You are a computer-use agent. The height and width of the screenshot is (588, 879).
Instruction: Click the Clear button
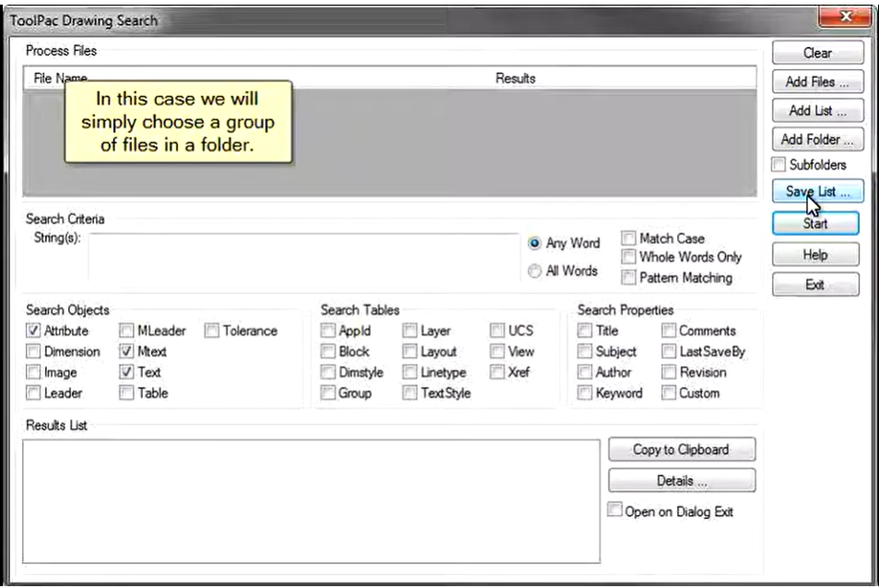(x=817, y=53)
